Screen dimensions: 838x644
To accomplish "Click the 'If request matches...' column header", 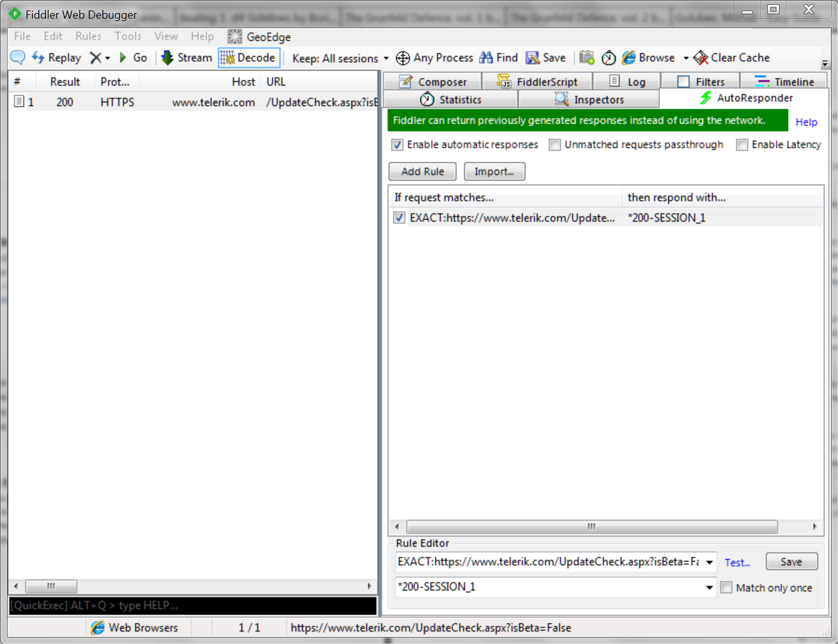I will click(x=506, y=197).
